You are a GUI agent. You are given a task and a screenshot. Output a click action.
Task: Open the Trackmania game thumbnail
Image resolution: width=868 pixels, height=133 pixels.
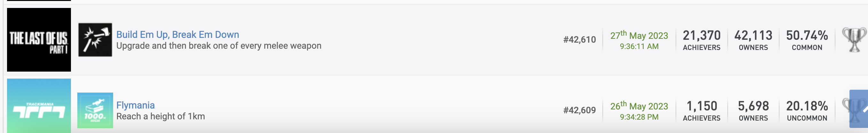click(39, 106)
